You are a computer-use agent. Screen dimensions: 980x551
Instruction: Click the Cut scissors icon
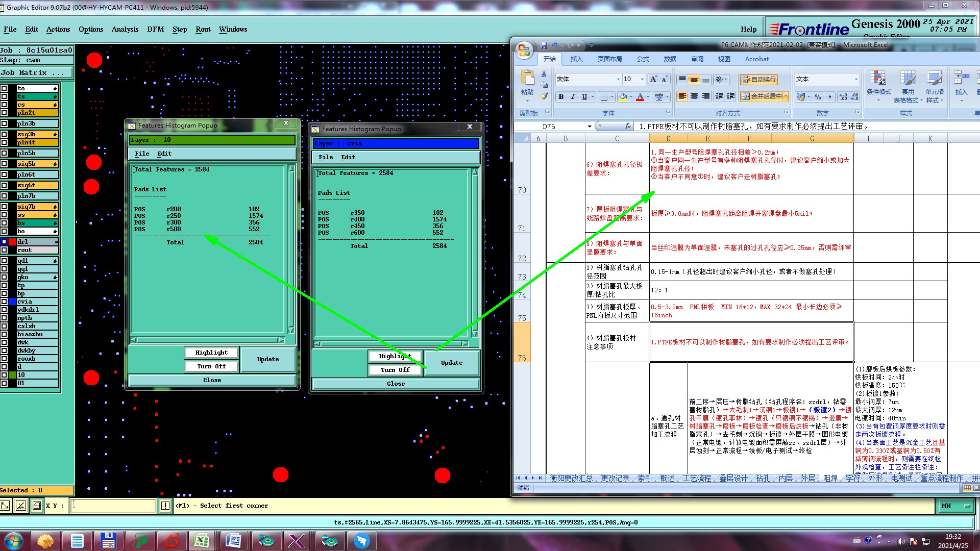[x=544, y=74]
